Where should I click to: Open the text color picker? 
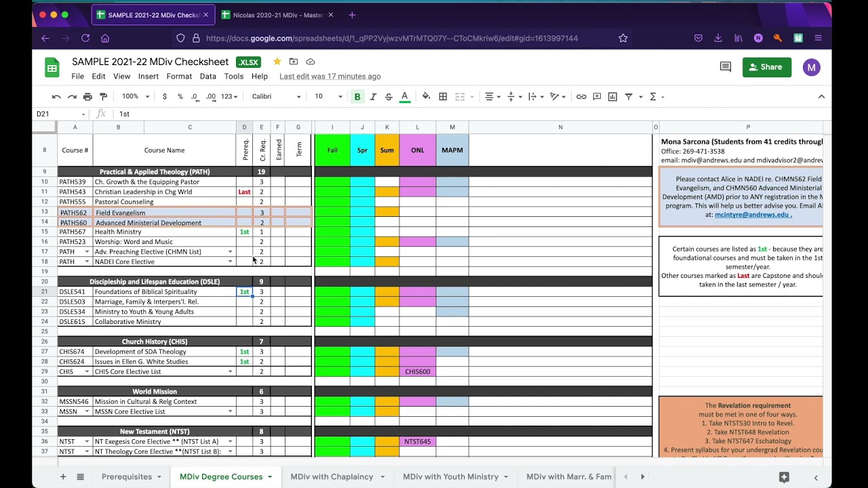pyautogui.click(x=405, y=97)
